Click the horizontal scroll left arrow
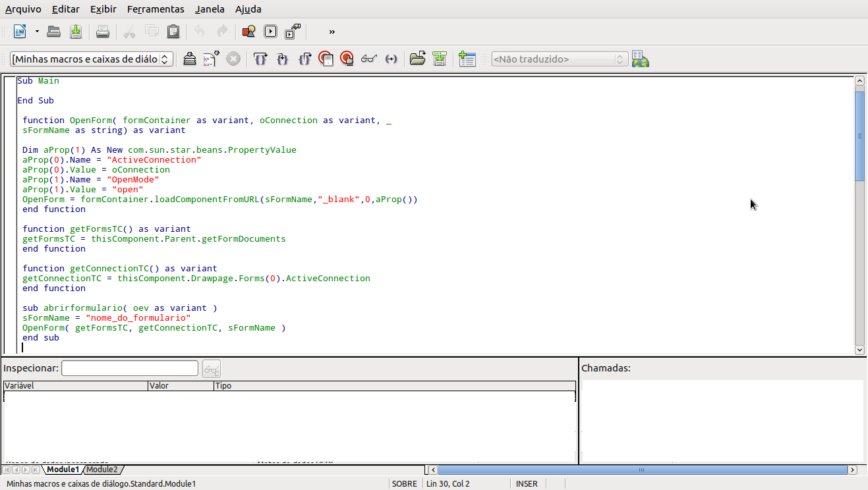Viewport: 868px width, 490px height. (x=432, y=470)
